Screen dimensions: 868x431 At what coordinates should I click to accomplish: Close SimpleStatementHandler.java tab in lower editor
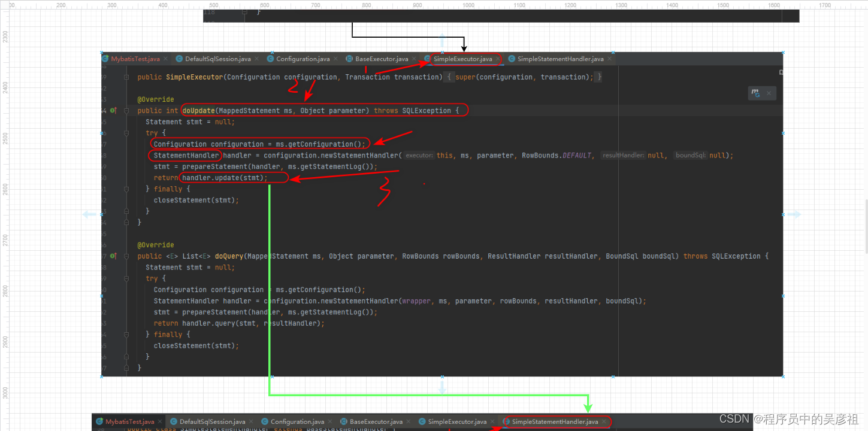604,421
